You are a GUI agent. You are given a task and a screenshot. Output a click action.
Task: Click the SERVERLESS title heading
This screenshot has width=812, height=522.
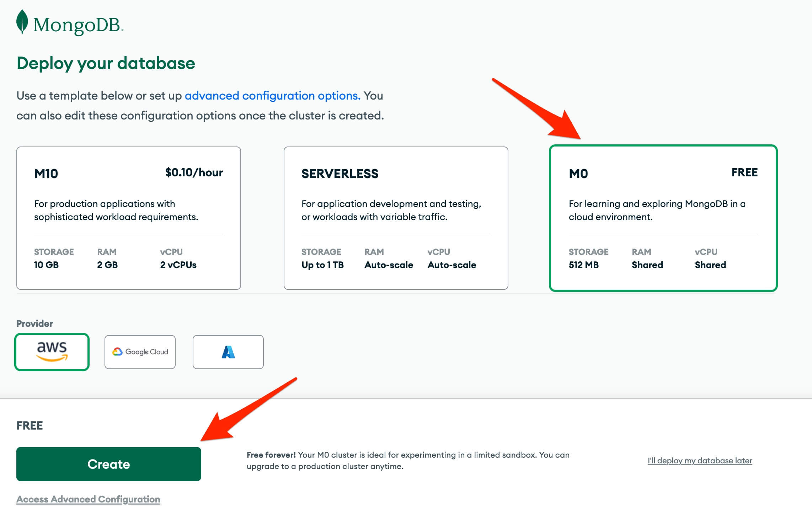pyautogui.click(x=340, y=174)
